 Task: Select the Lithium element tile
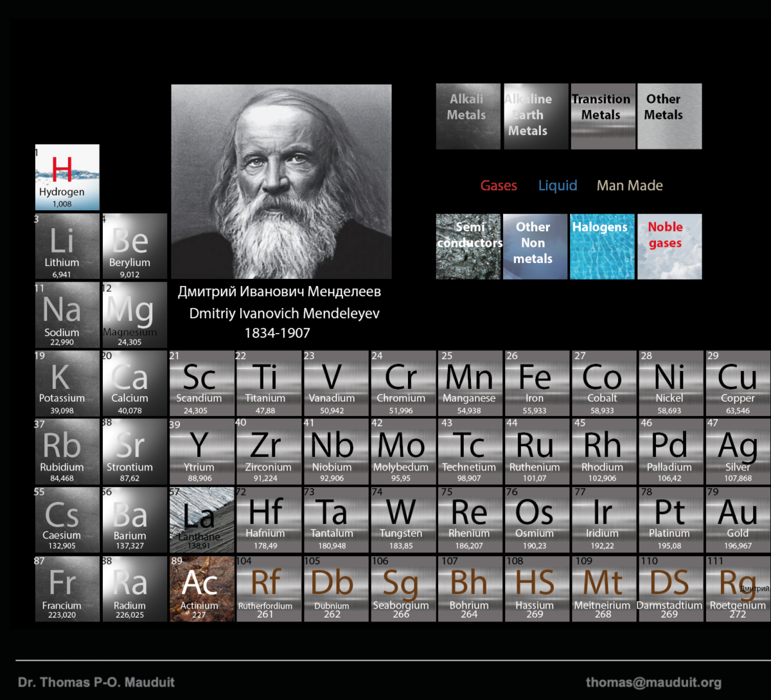point(67,246)
